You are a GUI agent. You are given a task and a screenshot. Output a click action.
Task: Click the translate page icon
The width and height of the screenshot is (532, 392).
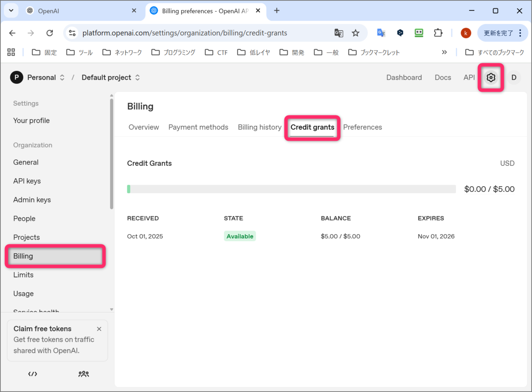[339, 33]
